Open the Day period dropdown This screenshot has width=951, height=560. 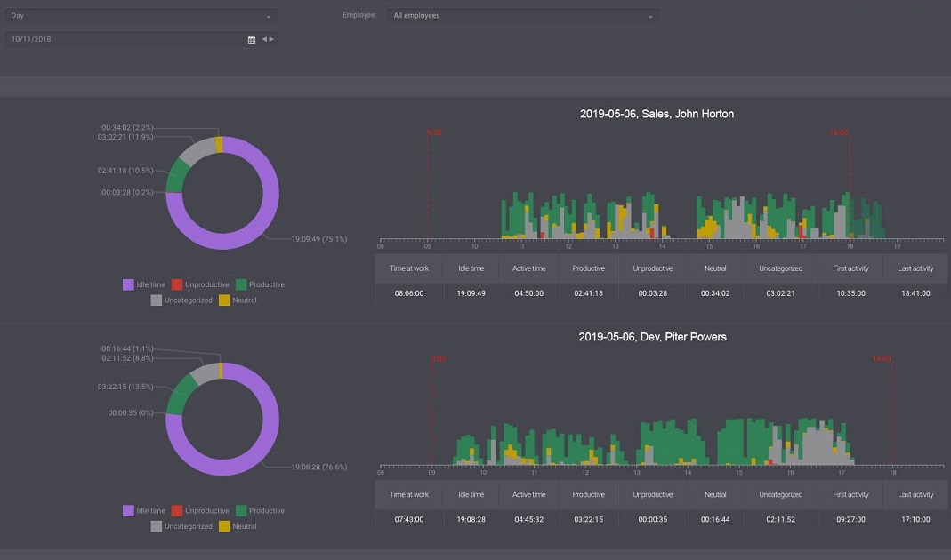(x=141, y=16)
